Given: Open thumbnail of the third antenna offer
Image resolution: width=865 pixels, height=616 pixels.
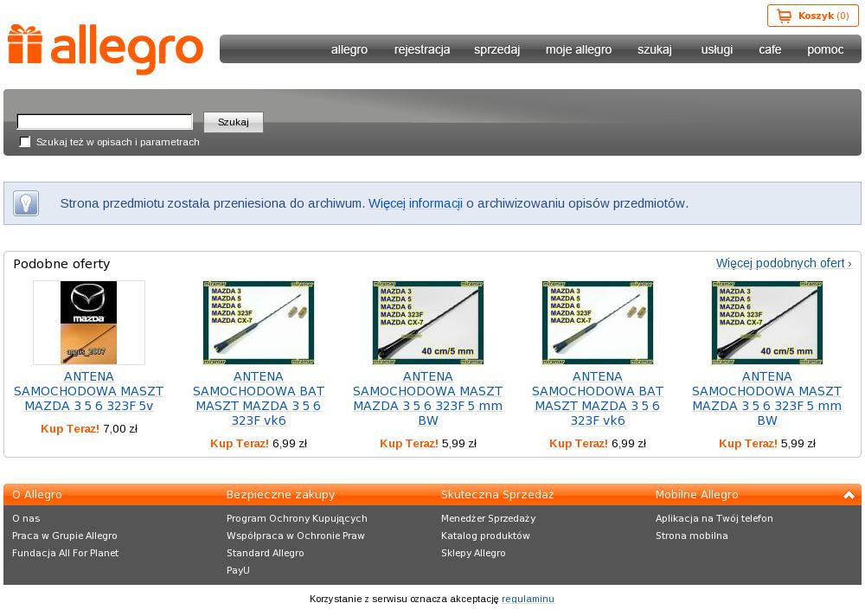Looking at the screenshot, I should (x=428, y=323).
